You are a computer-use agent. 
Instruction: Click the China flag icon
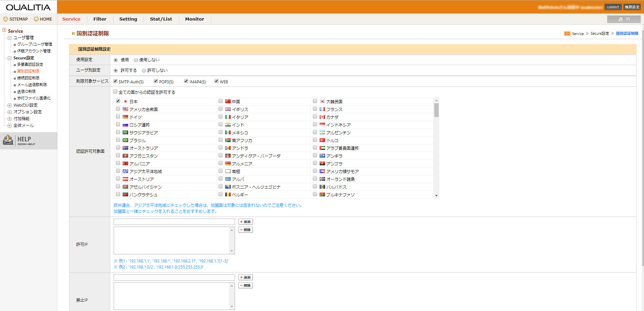point(228,102)
